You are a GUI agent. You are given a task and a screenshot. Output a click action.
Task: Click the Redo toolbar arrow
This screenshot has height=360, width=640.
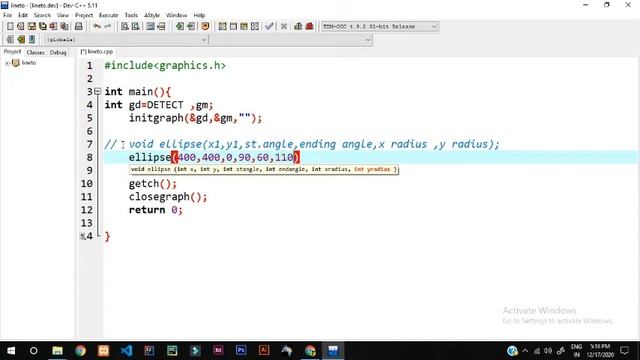(107, 27)
